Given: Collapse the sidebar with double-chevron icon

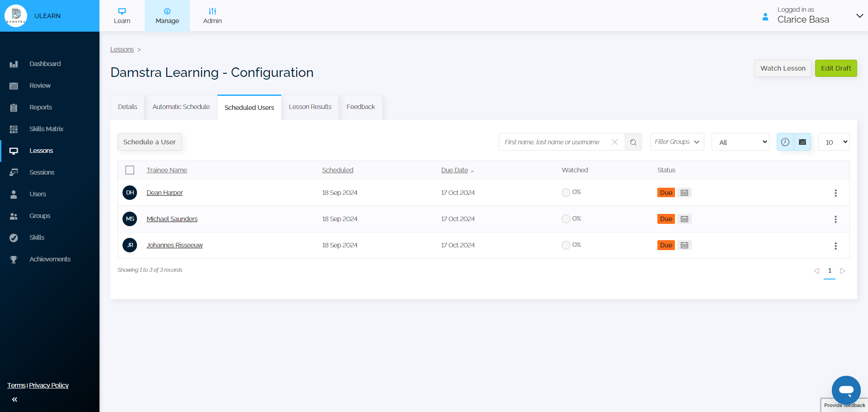Looking at the screenshot, I should tap(14, 399).
